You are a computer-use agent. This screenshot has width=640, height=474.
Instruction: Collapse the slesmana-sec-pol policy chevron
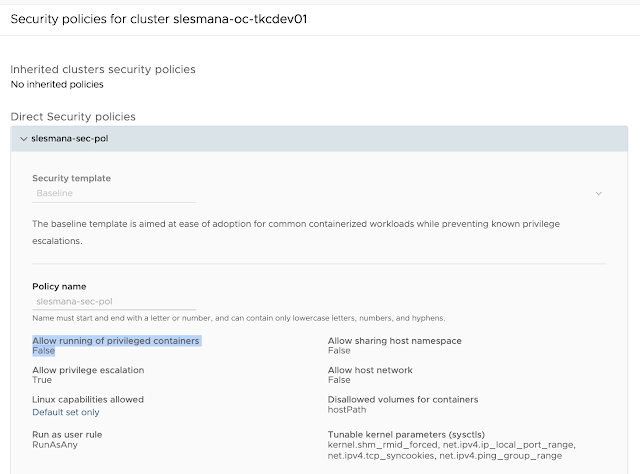pyautogui.click(x=23, y=139)
